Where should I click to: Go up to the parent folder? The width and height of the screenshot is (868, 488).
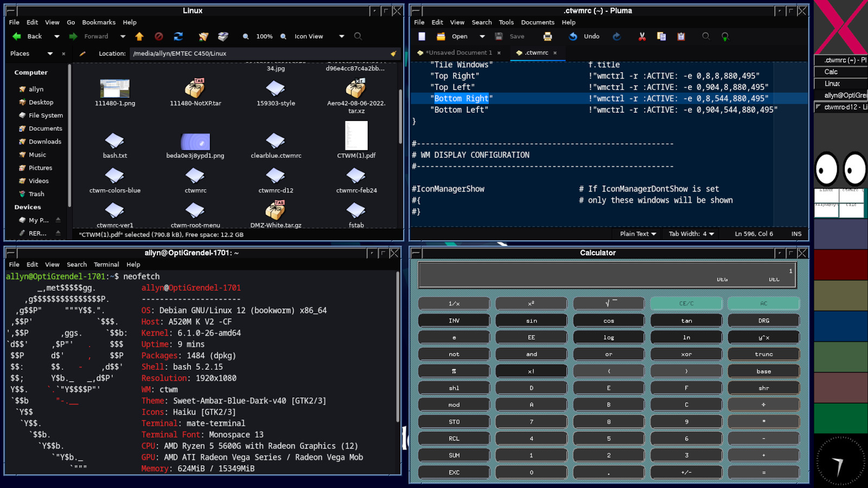pos(139,36)
